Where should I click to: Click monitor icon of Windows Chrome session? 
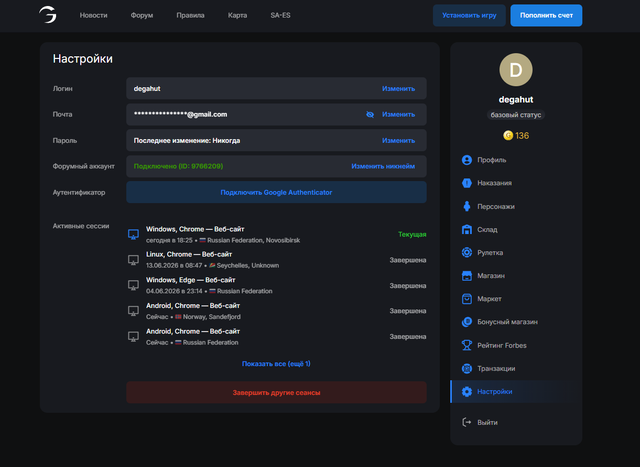pos(133,234)
